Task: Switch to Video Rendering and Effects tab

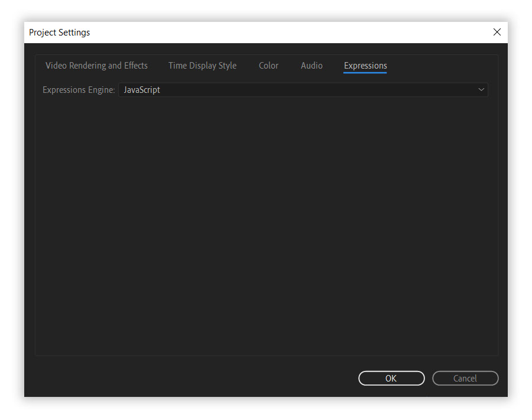Action: coord(96,66)
